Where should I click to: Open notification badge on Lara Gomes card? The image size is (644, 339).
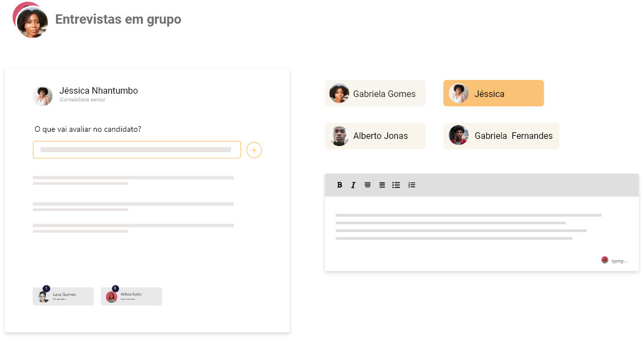tap(46, 288)
